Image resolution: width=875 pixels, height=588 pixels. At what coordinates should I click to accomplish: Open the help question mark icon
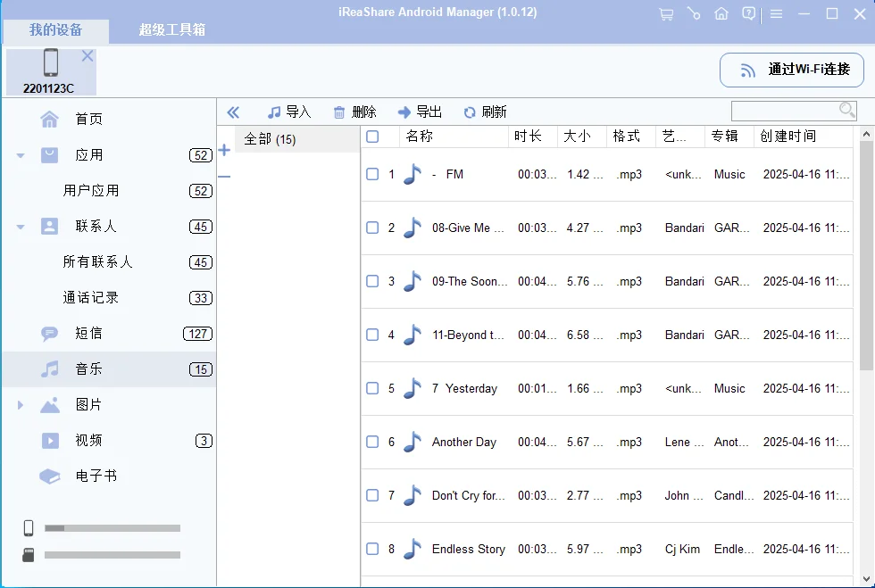pos(749,13)
